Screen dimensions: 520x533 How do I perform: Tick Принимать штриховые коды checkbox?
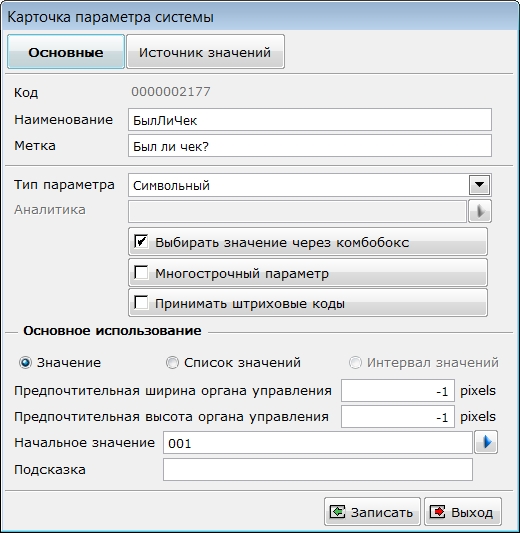pyautogui.click(x=141, y=303)
